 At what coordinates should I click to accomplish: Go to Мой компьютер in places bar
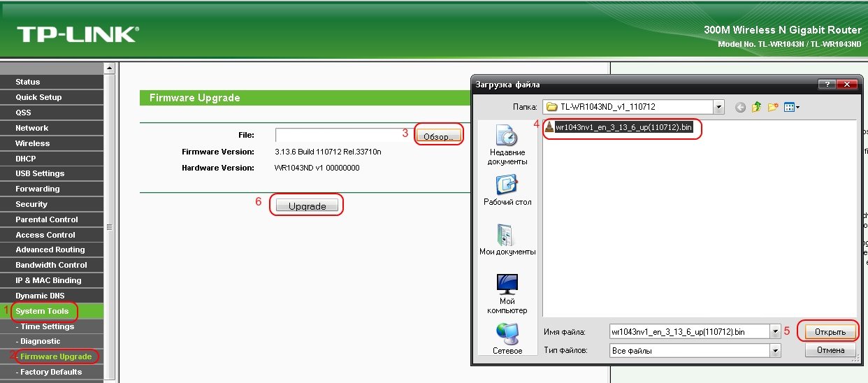[507, 293]
